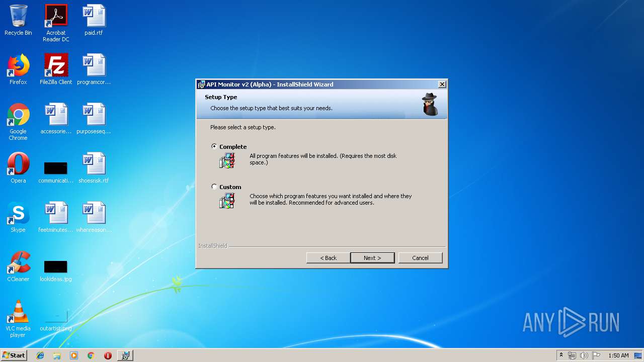Click installer taskbar button
The width and height of the screenshot is (644, 362).
point(125,355)
